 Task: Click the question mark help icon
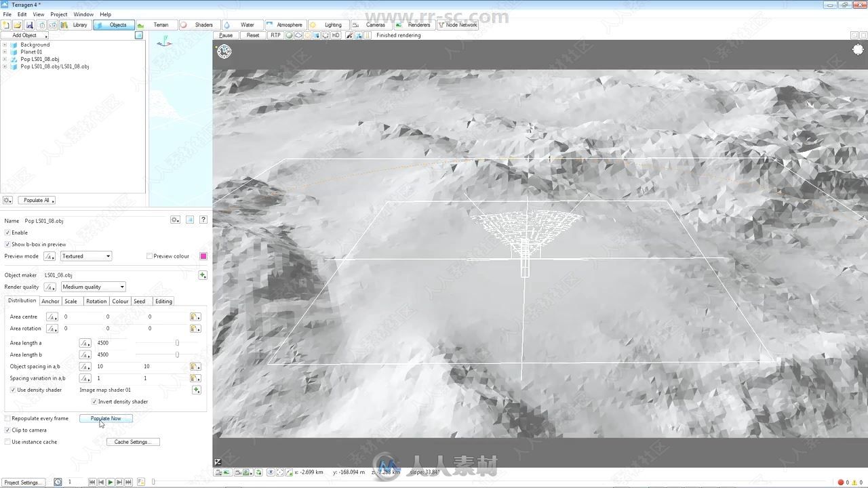[x=203, y=220]
